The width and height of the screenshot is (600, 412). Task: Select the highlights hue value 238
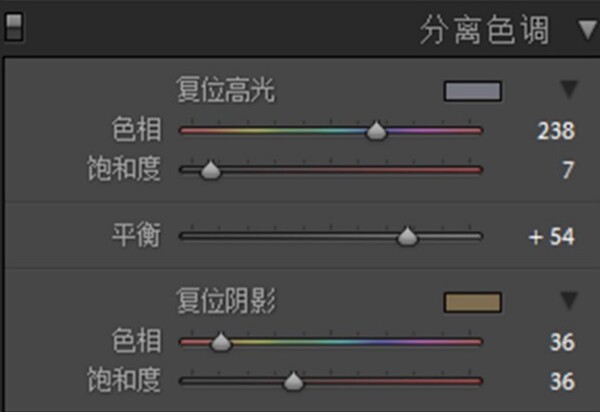click(556, 131)
